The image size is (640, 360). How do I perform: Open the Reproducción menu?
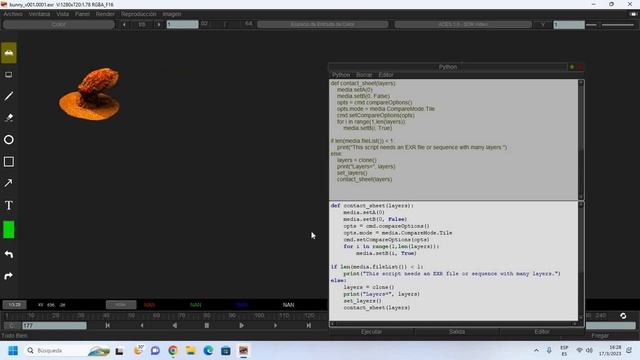pyautogui.click(x=138, y=14)
